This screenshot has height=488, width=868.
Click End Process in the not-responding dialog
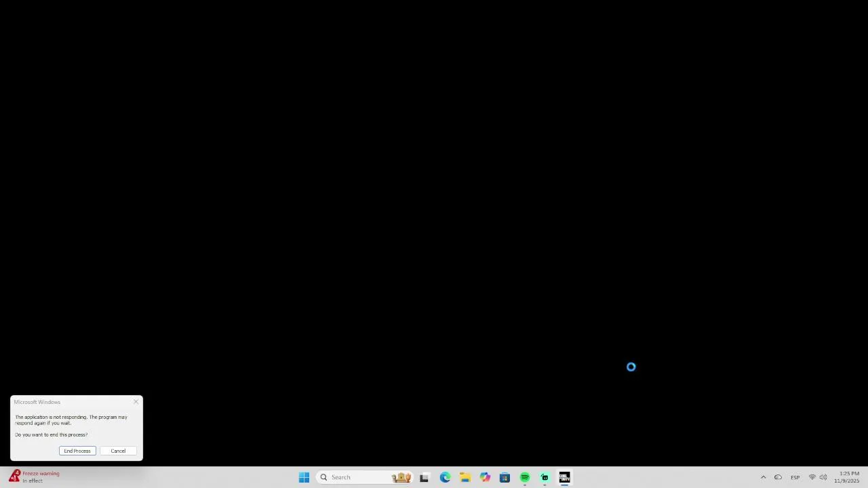[77, 451]
